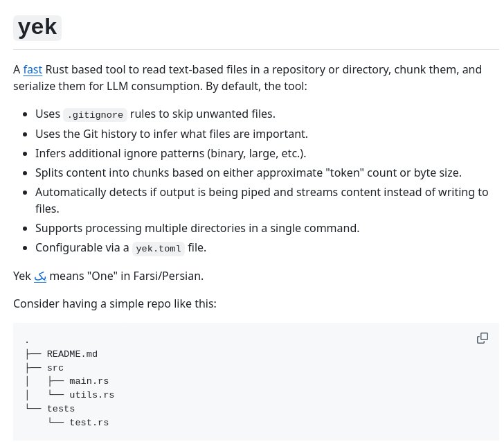Copy the repo tree code block
Screen dimensions: 504x442
pyautogui.click(x=482, y=338)
